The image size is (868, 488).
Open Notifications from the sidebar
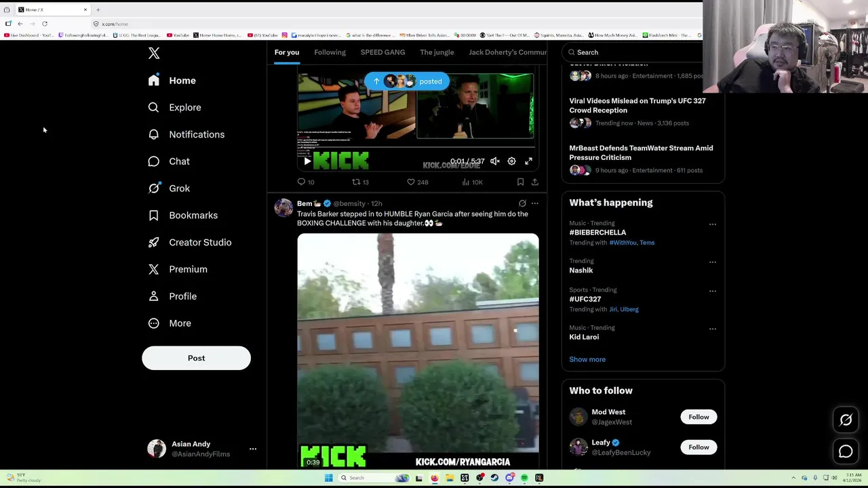point(186,134)
